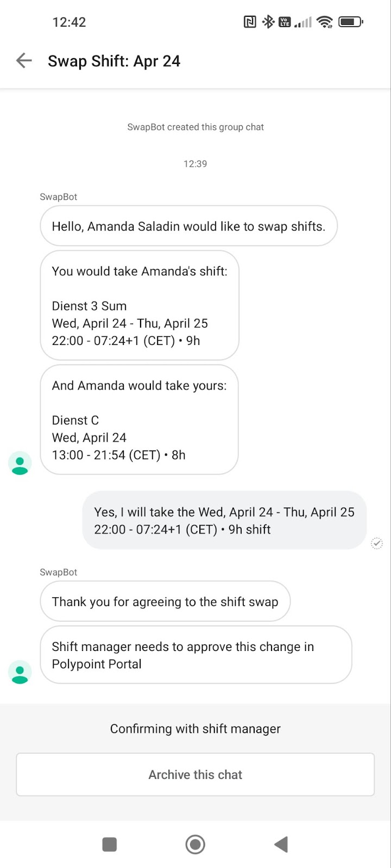Archive this chat
Image resolution: width=391 pixels, height=868 pixels.
click(195, 775)
